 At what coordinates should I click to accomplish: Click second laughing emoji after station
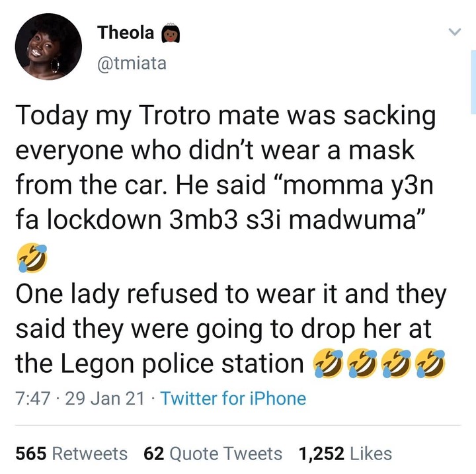point(362,364)
